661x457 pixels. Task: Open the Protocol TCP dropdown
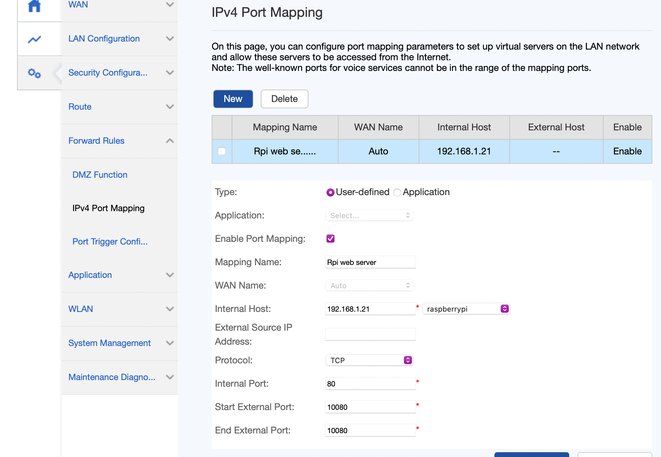click(x=370, y=360)
